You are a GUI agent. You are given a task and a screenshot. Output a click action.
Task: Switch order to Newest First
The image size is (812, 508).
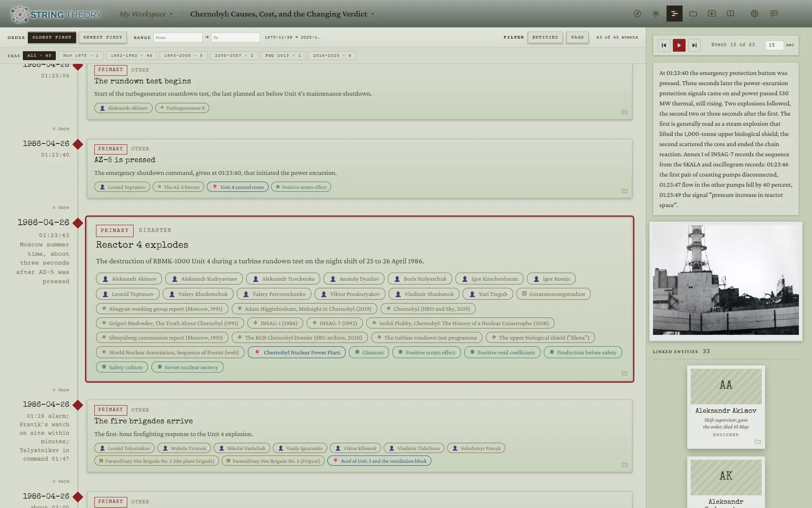click(103, 37)
